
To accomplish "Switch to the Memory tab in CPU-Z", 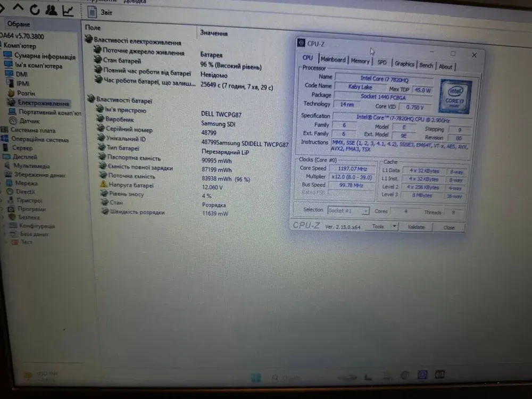I will [x=360, y=61].
